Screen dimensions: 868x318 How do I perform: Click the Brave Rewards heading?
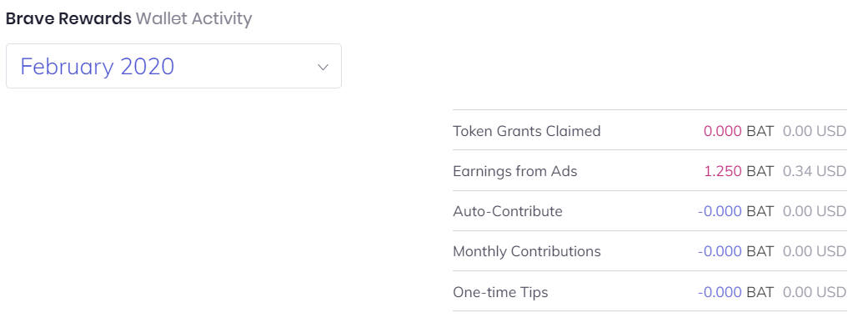pos(68,19)
